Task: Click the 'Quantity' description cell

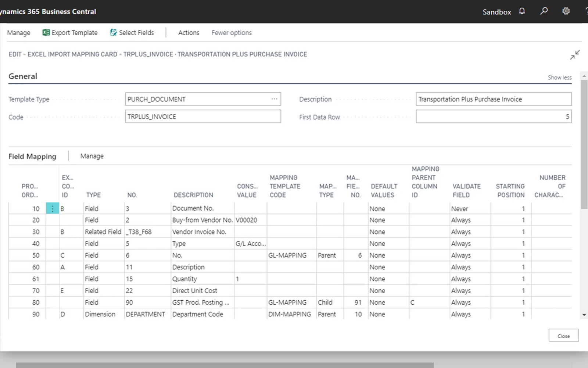Action: 202,279
